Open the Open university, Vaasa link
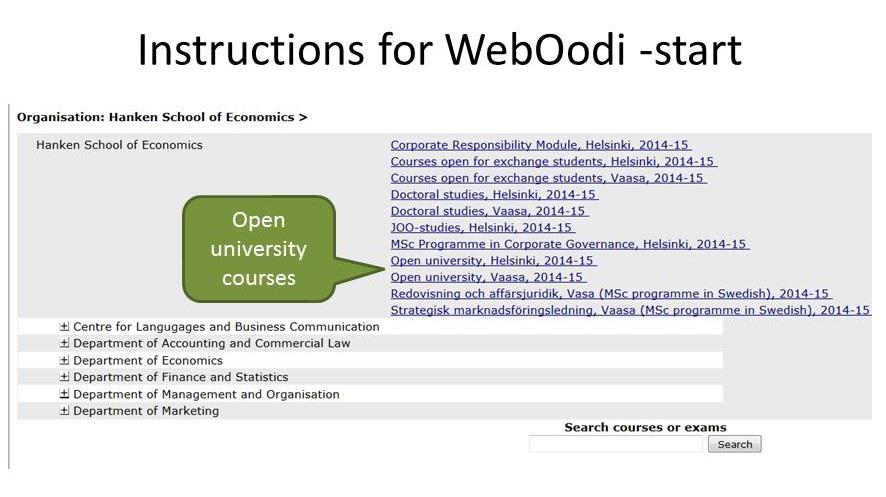 click(x=488, y=277)
